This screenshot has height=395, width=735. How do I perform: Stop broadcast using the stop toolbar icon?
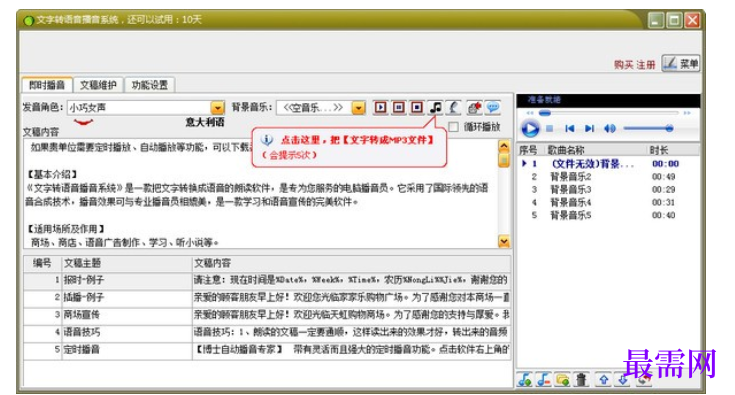click(x=417, y=108)
